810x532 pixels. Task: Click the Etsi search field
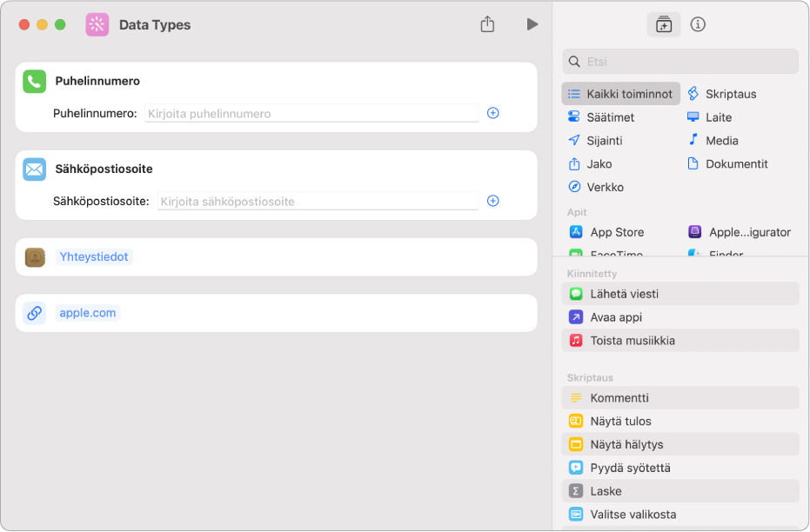coord(680,62)
